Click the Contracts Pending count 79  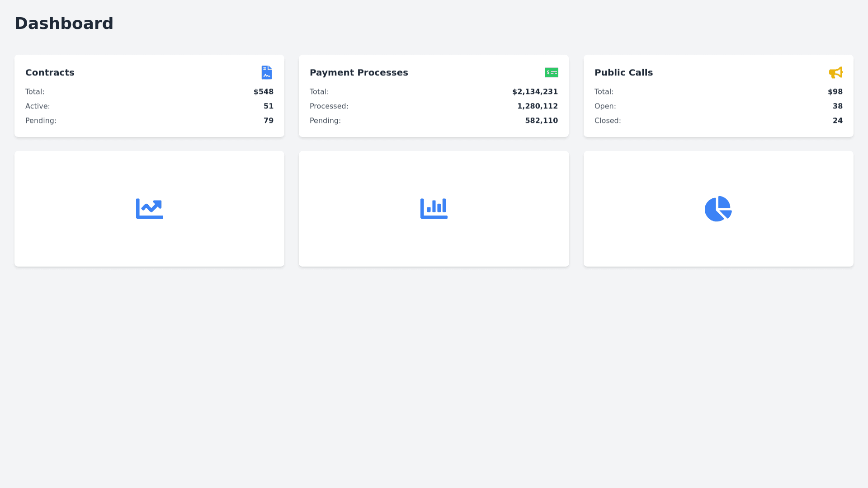pos(269,121)
